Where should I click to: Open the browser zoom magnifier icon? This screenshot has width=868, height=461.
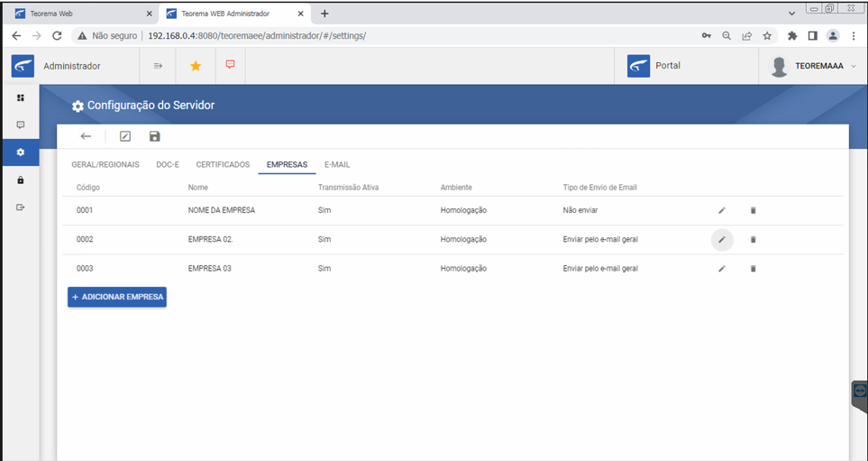coord(726,36)
